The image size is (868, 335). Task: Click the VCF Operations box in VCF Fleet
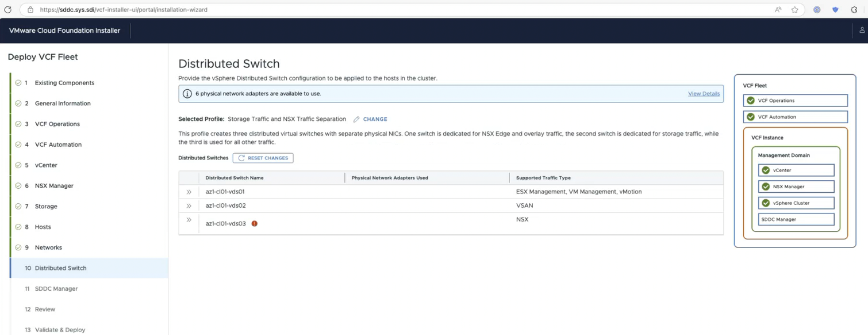point(796,101)
